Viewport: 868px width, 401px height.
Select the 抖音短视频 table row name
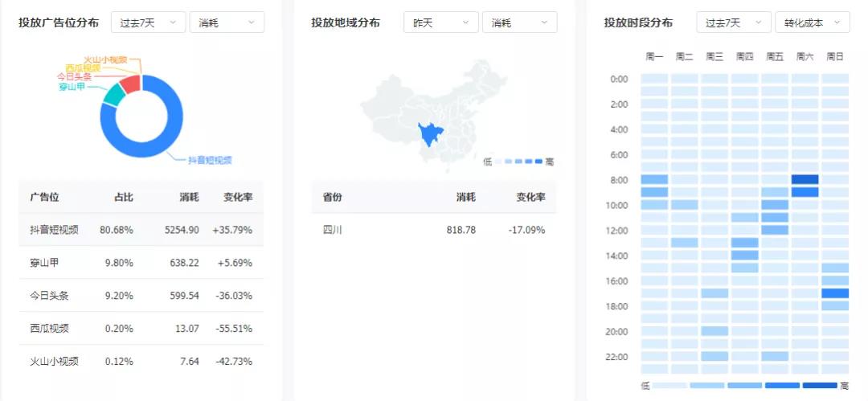coord(55,230)
